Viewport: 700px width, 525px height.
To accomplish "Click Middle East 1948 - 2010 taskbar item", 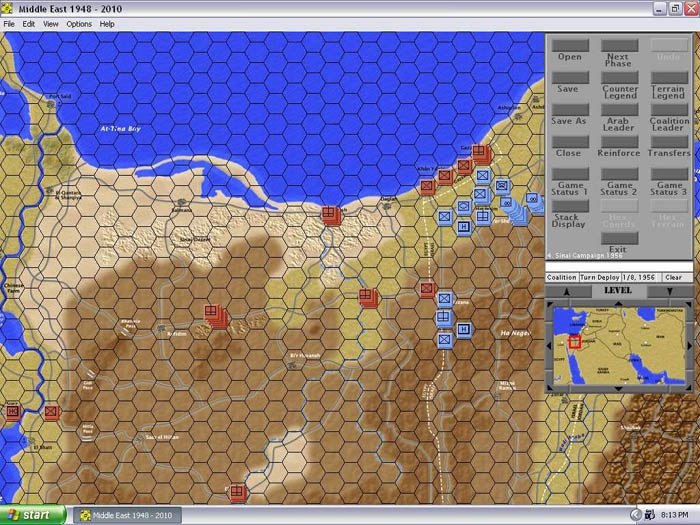I will [x=127, y=516].
